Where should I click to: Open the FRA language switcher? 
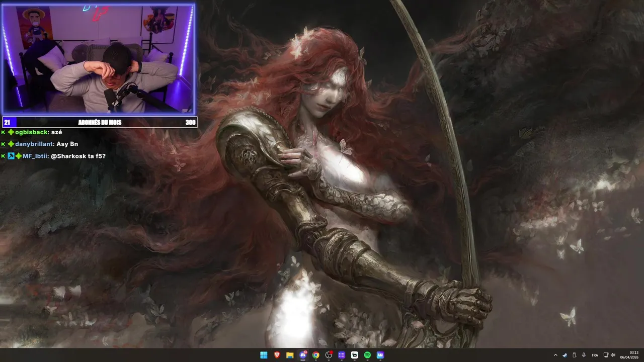point(595,355)
